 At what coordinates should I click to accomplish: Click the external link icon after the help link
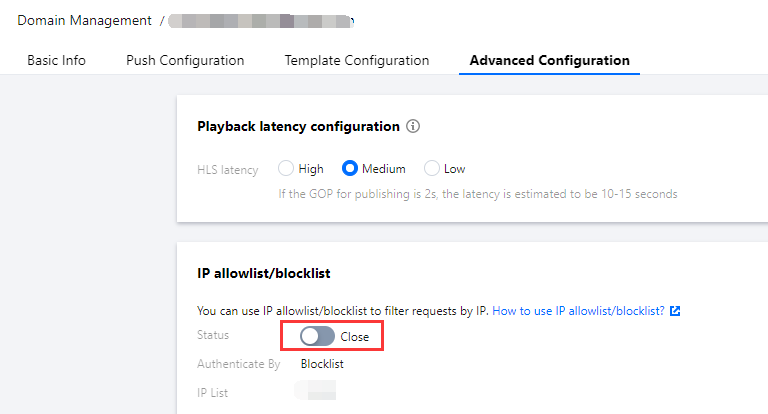click(x=675, y=311)
